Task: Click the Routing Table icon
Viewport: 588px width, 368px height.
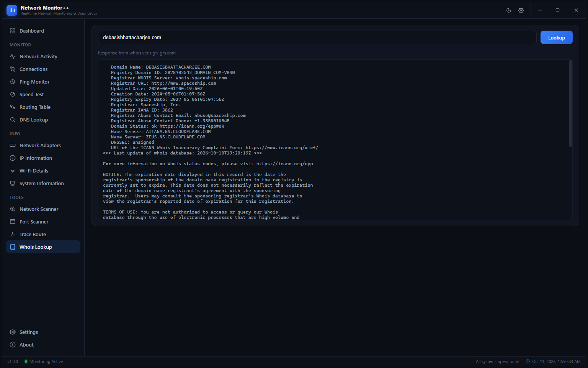Action: [13, 107]
